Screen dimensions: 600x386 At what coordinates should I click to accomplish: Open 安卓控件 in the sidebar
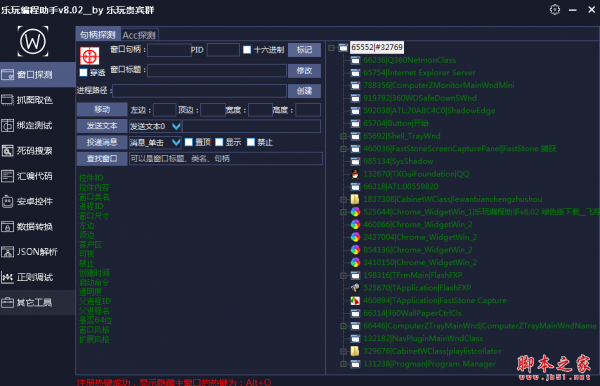pos(38,201)
